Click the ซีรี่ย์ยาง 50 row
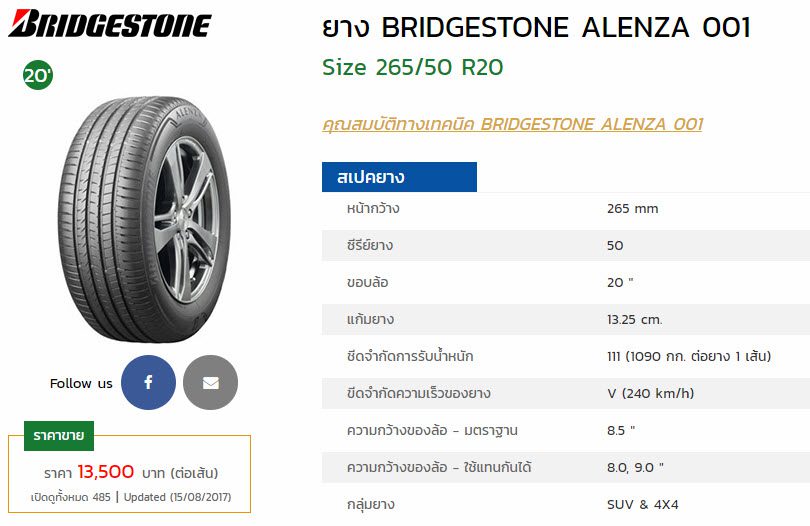Screen dimensions: 810x526 coord(565,246)
